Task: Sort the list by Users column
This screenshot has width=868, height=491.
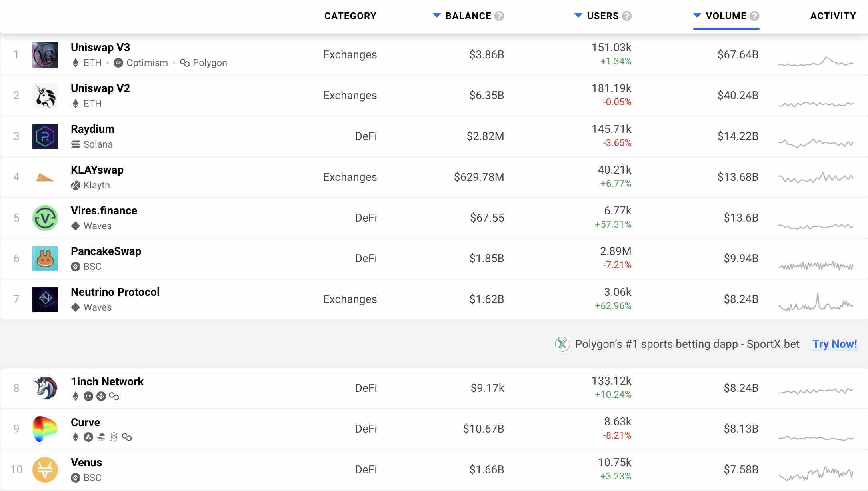Action: (602, 16)
